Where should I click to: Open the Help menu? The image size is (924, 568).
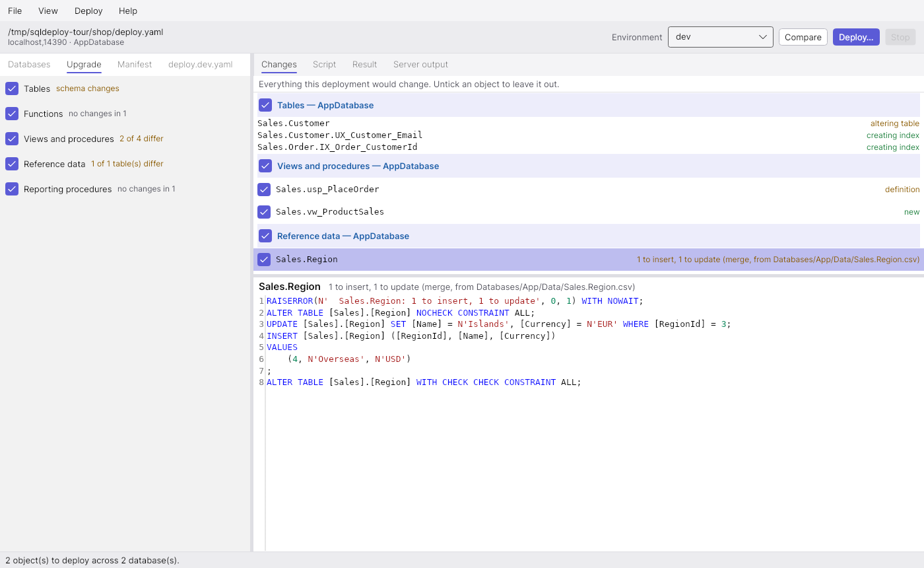tap(128, 11)
